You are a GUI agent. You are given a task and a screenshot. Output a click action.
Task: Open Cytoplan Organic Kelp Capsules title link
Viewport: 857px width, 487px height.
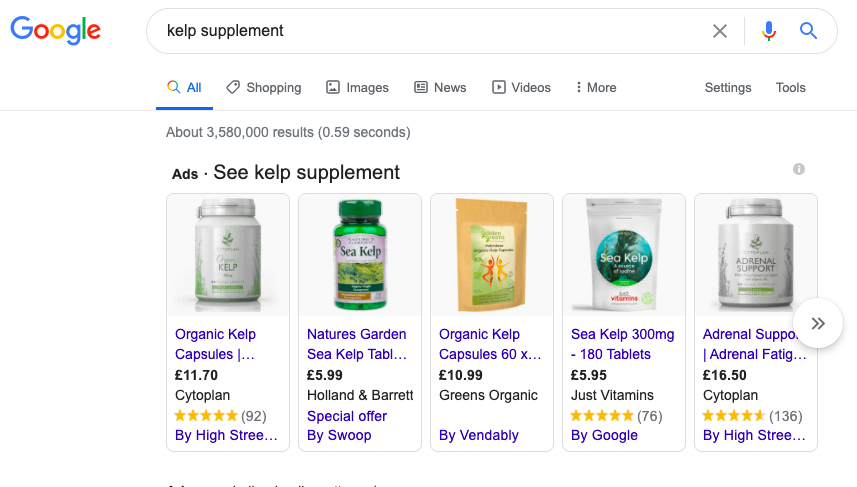pyautogui.click(x=216, y=344)
